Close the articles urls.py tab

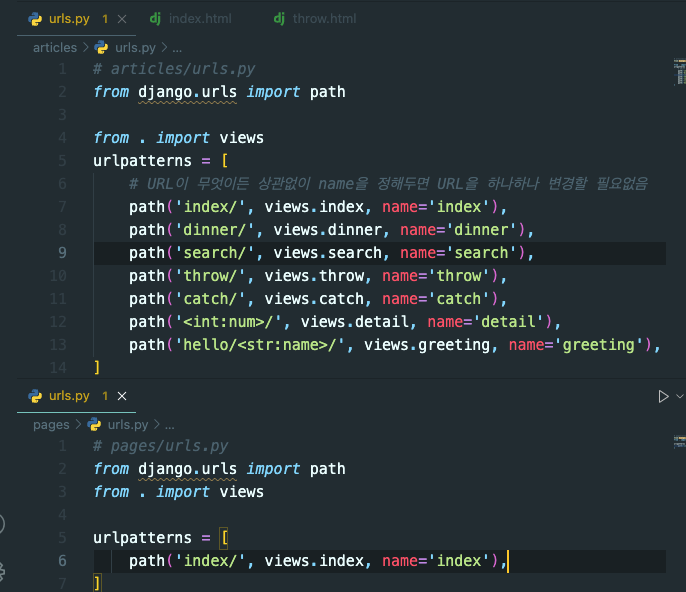(x=122, y=19)
